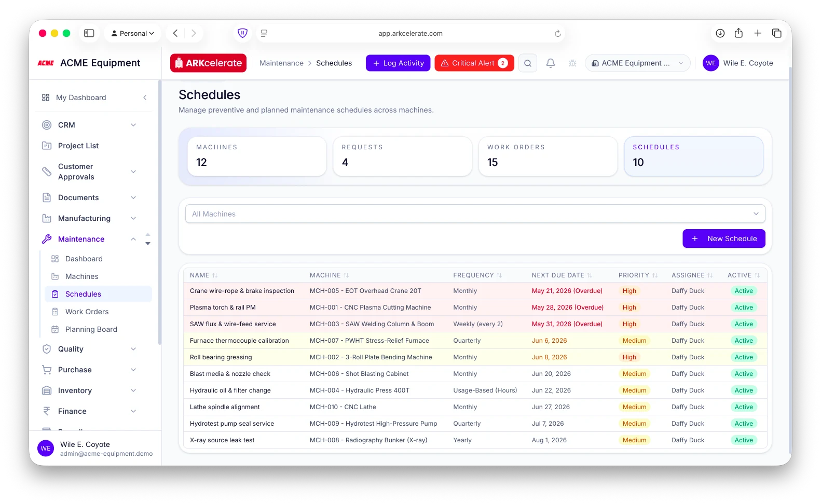Open the Critical Alert button
821x504 pixels.
coord(474,63)
